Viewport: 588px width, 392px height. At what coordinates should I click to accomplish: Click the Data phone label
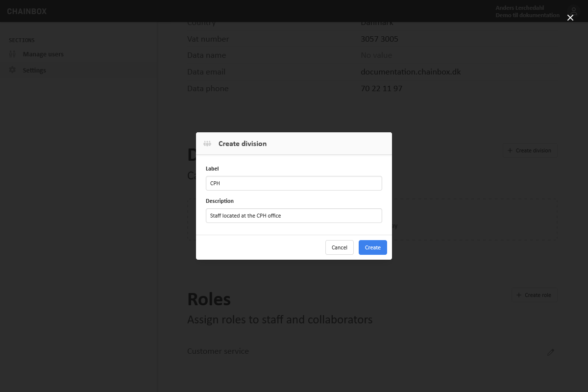tap(208, 88)
